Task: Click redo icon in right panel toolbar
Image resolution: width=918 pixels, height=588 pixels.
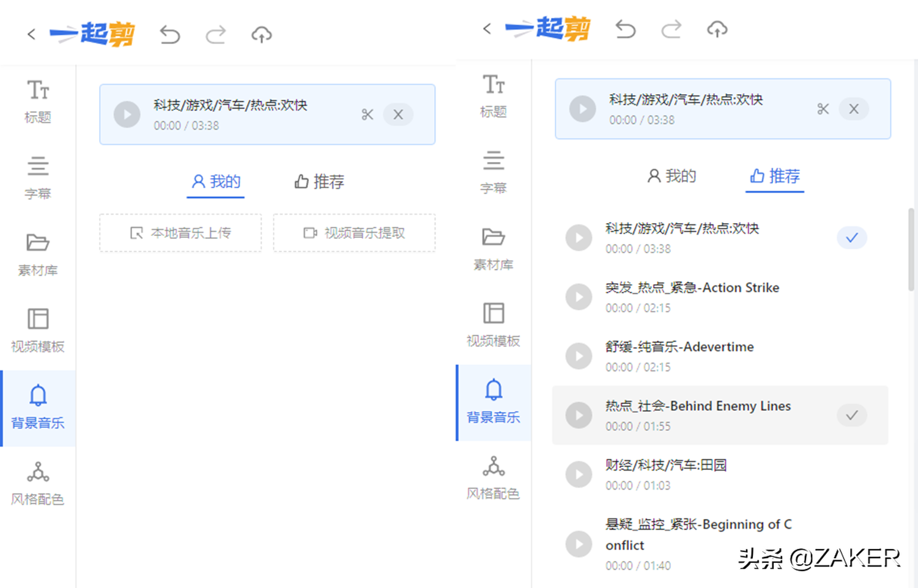Action: [x=671, y=29]
